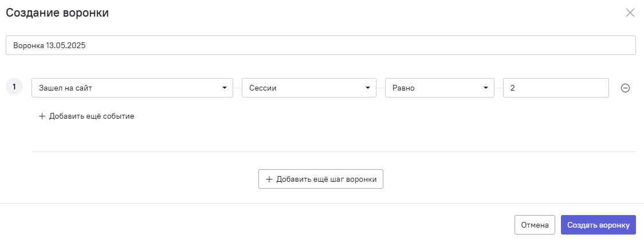Focus the value field containing 2
The width and height of the screenshot is (644, 242).
pos(556,88)
